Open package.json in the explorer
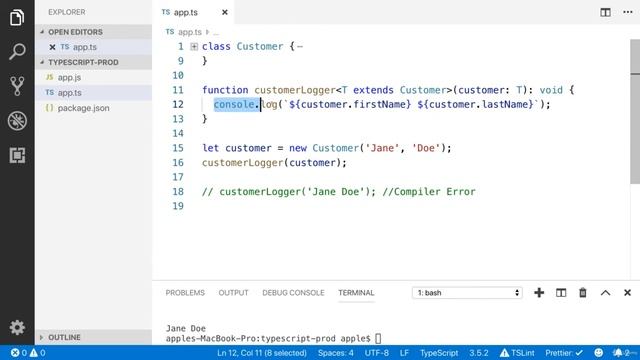This screenshot has width=640, height=360. click(x=83, y=108)
